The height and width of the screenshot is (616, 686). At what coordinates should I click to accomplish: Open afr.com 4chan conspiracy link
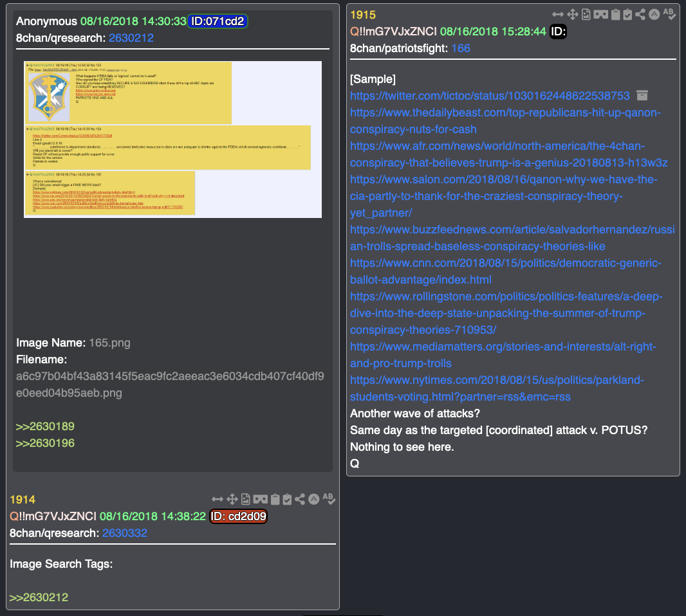[x=509, y=154]
